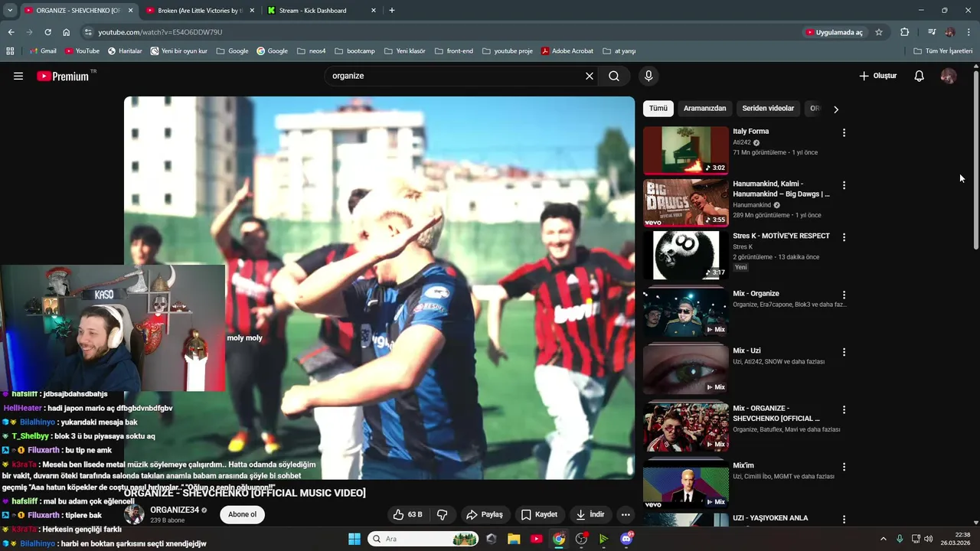Clear the search box text
The width and height of the screenshot is (980, 551).
tap(590, 76)
